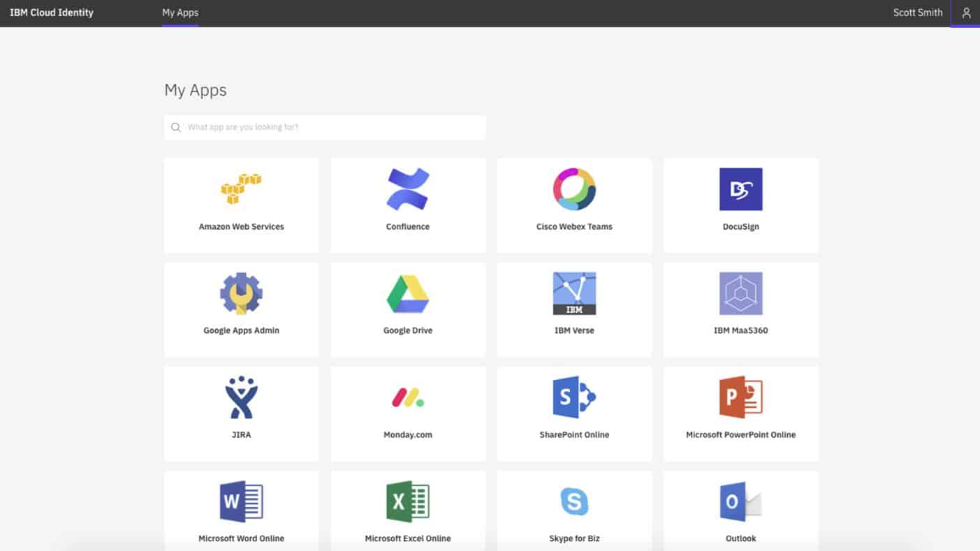Launch Microsoft Excel Online icon

click(408, 501)
